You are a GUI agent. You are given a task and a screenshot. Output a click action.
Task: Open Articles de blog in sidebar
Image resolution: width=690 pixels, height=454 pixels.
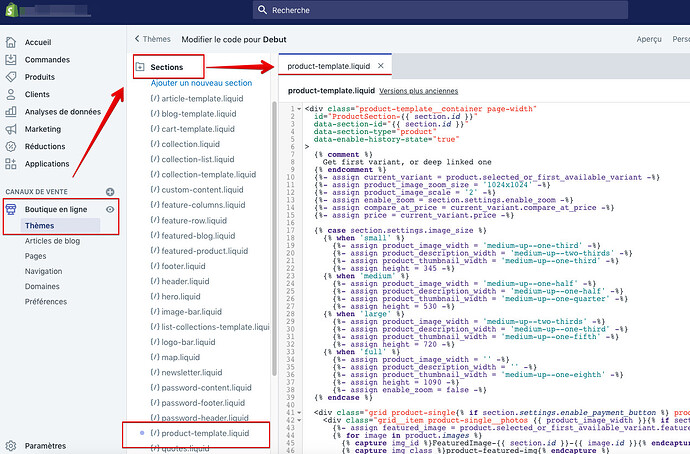click(52, 241)
